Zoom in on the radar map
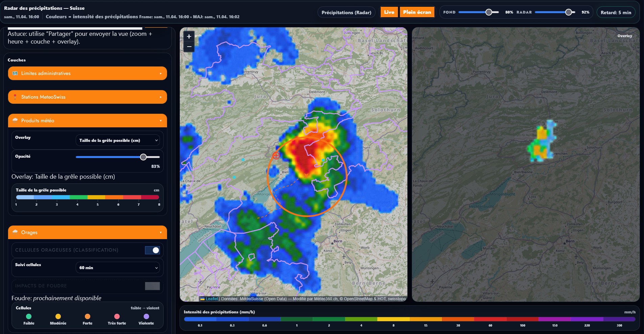644x334 pixels. click(x=189, y=36)
